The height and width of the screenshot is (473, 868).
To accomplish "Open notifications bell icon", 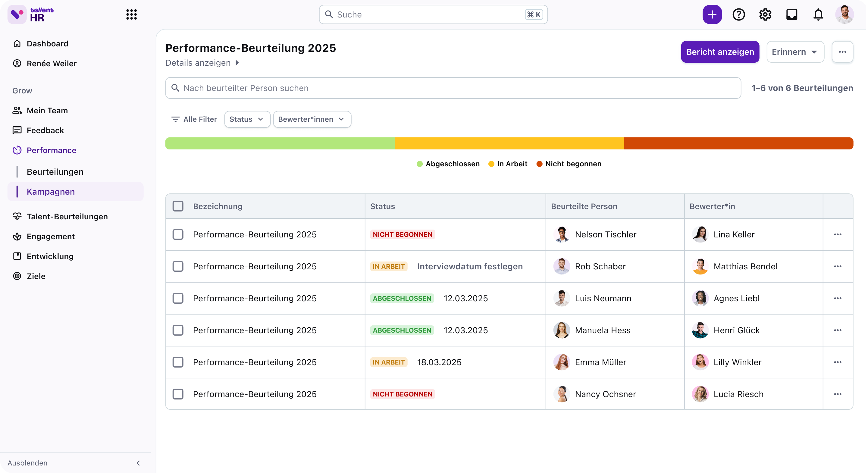I will [x=818, y=14].
